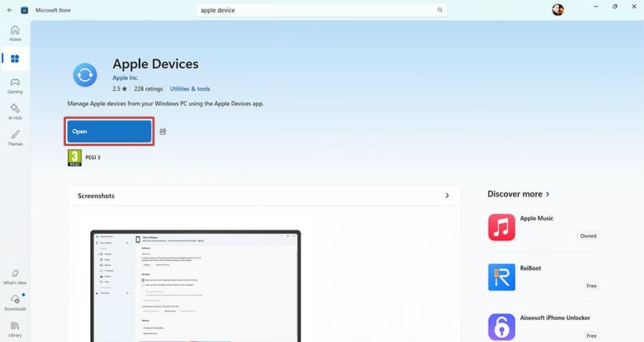Click the Aiseesoft iPhone Unlocker title
Screen dimensions: 644x342
tap(555, 318)
